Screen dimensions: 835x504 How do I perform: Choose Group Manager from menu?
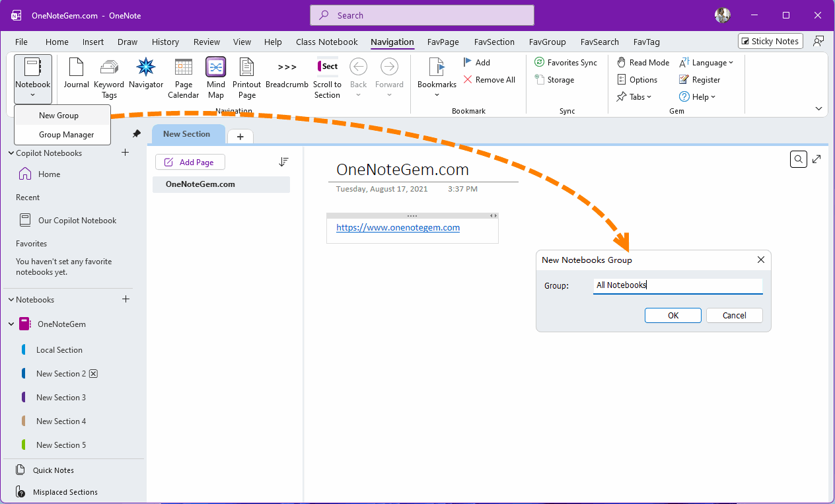point(62,135)
